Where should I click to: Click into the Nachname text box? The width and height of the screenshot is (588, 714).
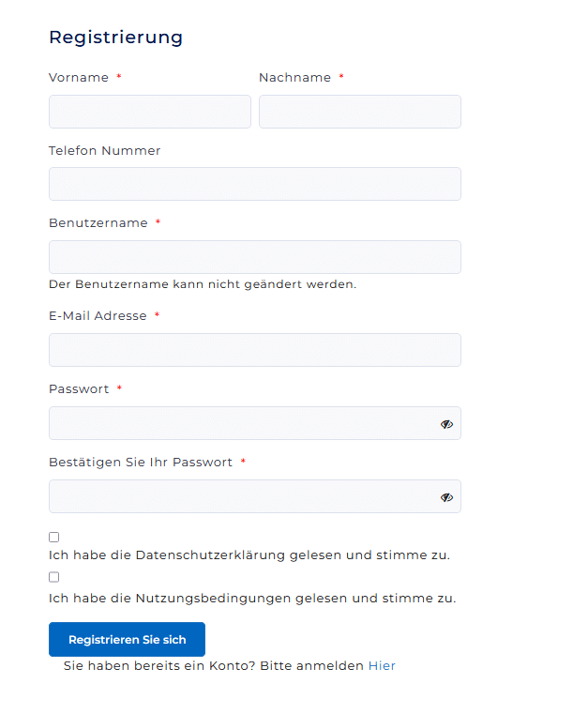360,112
